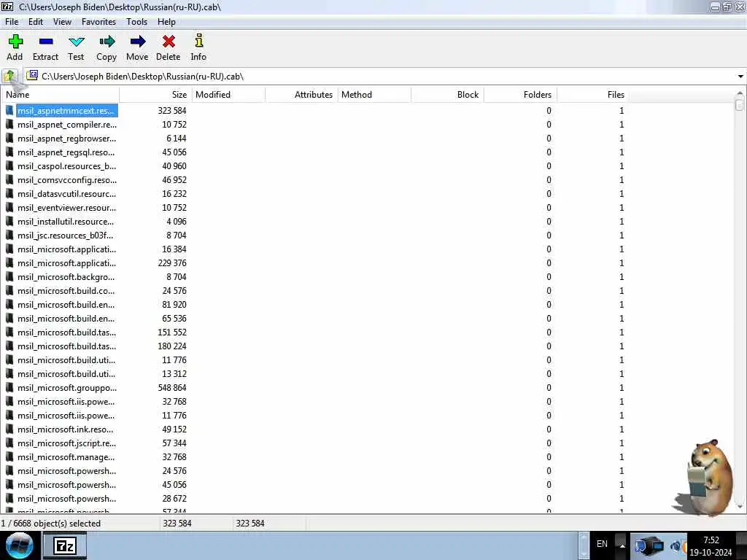Click the scrollbar down arrow

740,507
